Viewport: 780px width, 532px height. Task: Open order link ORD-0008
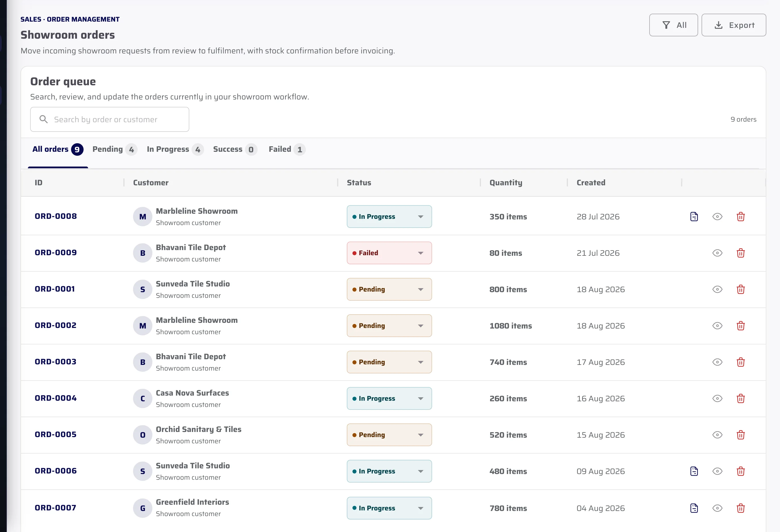coord(56,216)
